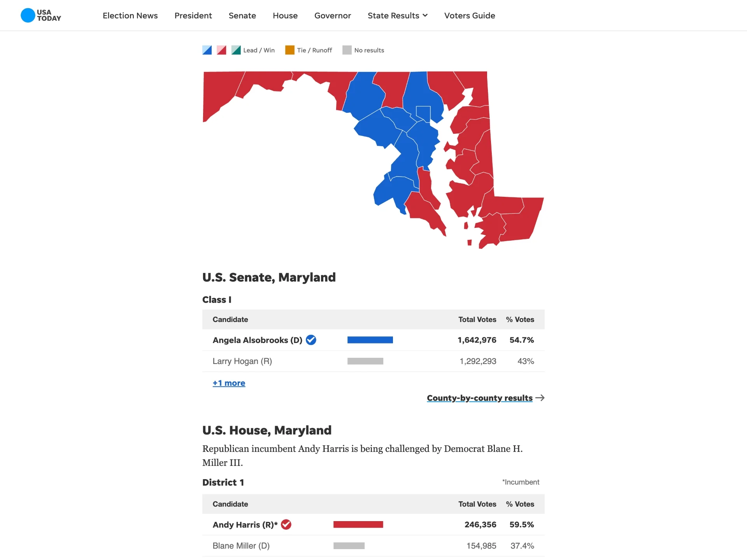This screenshot has height=560, width=747.
Task: Select the orange Tie/Runoff legend icon
Action: coord(289,50)
